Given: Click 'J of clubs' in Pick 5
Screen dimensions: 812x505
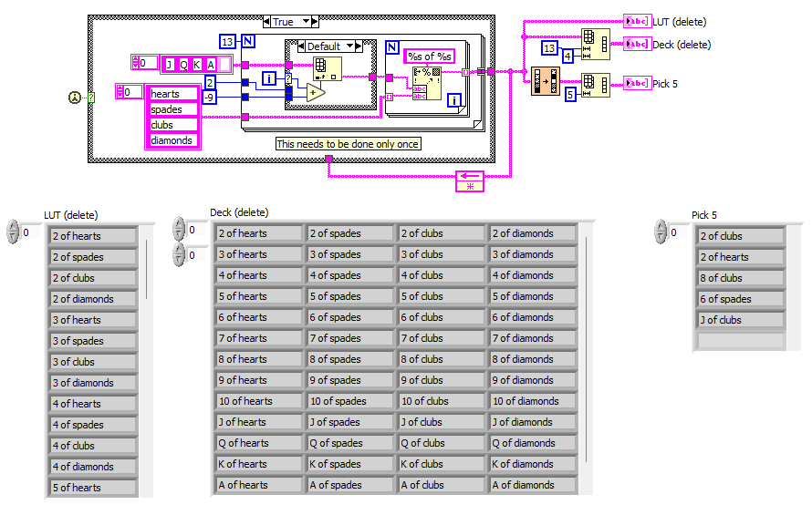Looking at the screenshot, I should click(741, 320).
